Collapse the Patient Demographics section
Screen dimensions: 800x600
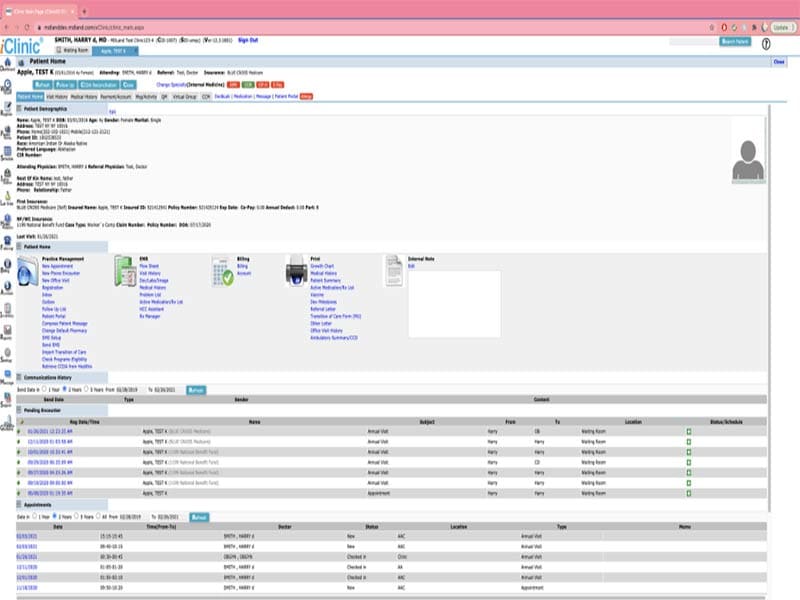click(19, 109)
